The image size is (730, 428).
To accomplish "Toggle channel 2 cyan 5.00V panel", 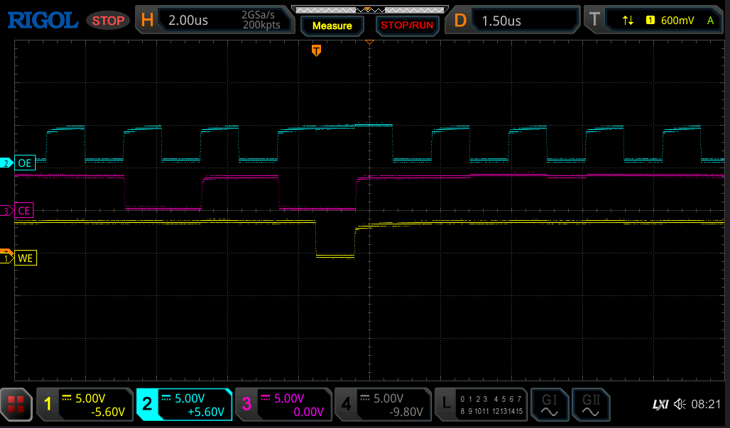I will pyautogui.click(x=184, y=404).
